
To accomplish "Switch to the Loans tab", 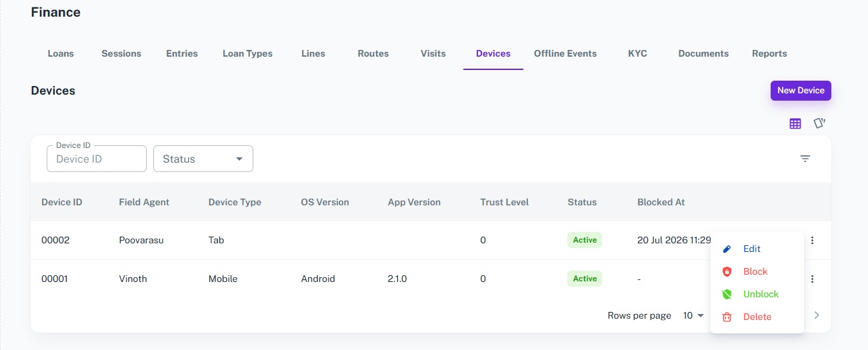I will click(x=61, y=53).
